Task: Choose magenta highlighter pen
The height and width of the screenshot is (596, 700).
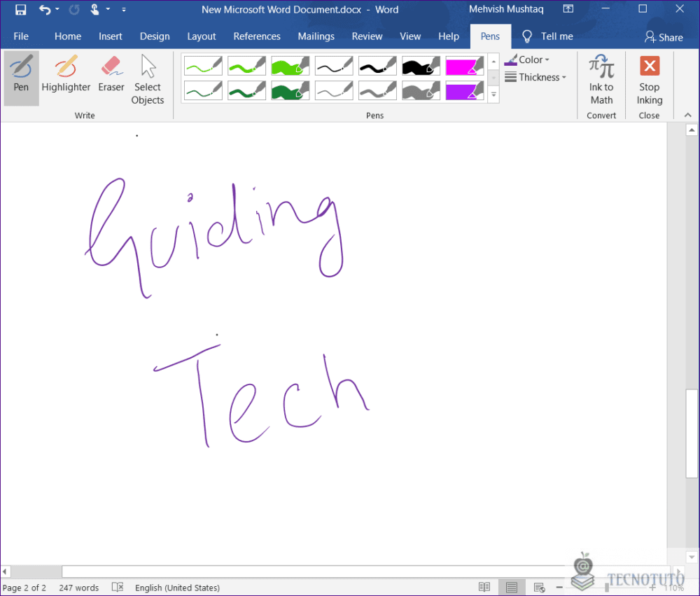Action: click(x=465, y=66)
